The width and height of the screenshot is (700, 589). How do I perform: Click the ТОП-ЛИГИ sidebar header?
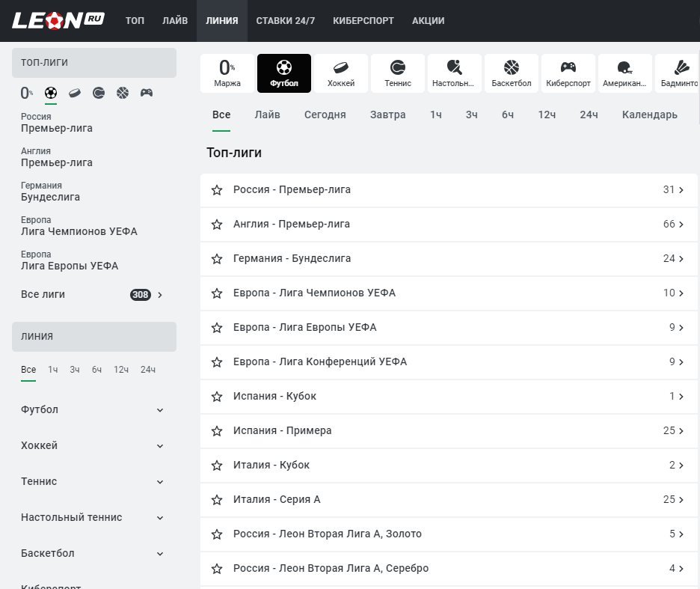click(94, 63)
